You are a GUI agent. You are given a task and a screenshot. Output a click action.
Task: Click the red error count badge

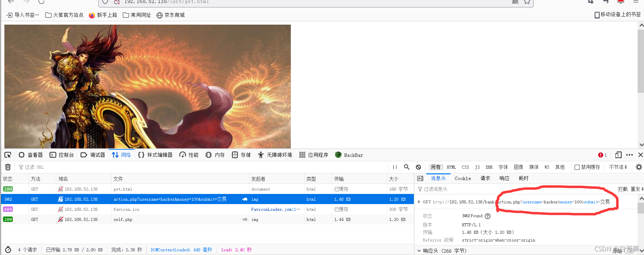603,155
